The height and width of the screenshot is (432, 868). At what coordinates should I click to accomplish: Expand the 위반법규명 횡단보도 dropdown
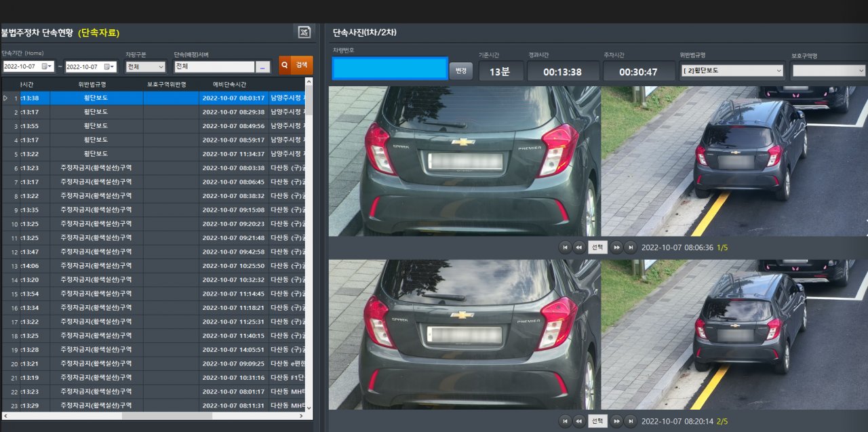(778, 71)
